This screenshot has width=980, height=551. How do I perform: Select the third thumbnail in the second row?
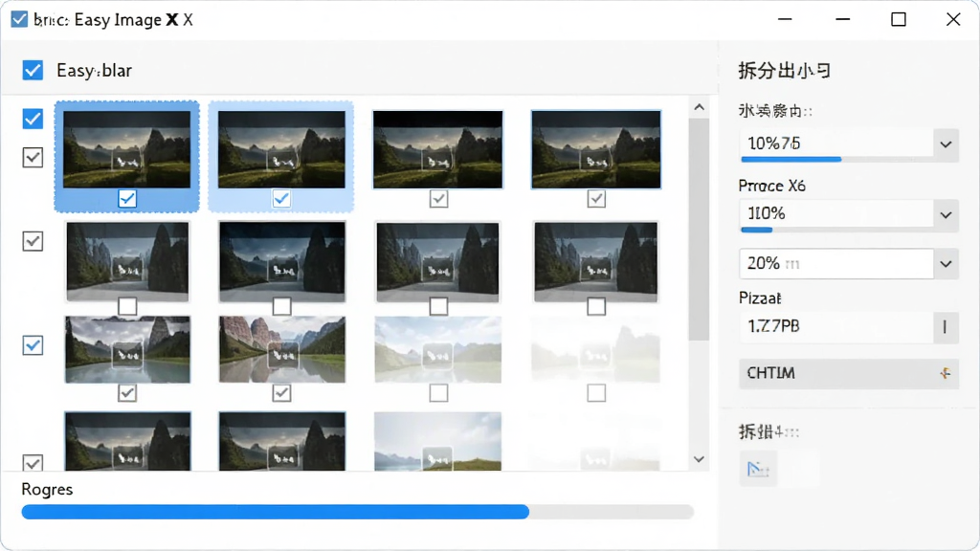click(437, 262)
